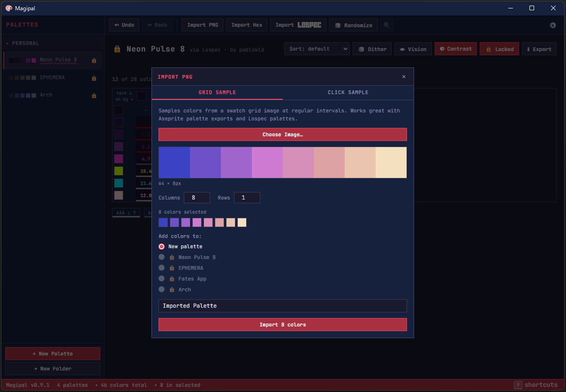Click the cream selected color swatch
566x392 pixels.
242,222
